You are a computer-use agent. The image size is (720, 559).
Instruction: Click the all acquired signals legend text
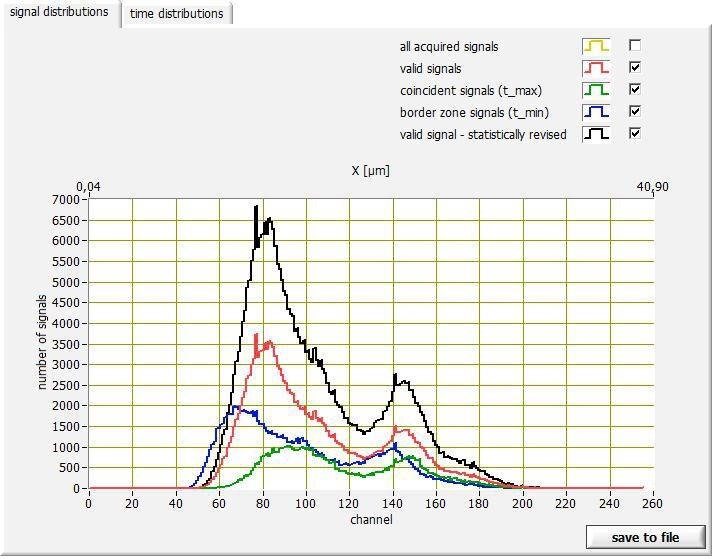[x=448, y=47]
